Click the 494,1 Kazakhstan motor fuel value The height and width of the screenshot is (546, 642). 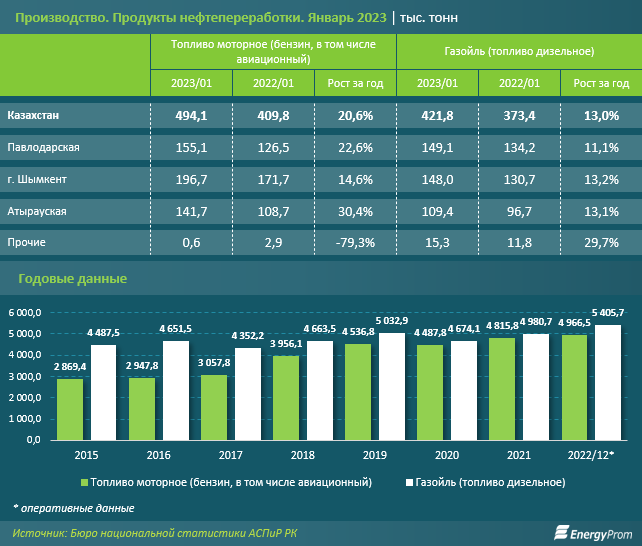tap(190, 116)
